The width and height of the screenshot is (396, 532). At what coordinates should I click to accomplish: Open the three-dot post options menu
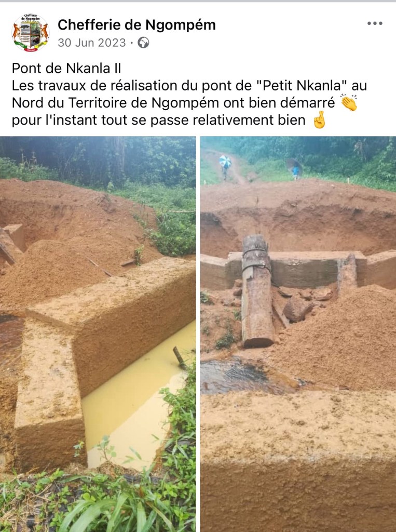coord(375,23)
